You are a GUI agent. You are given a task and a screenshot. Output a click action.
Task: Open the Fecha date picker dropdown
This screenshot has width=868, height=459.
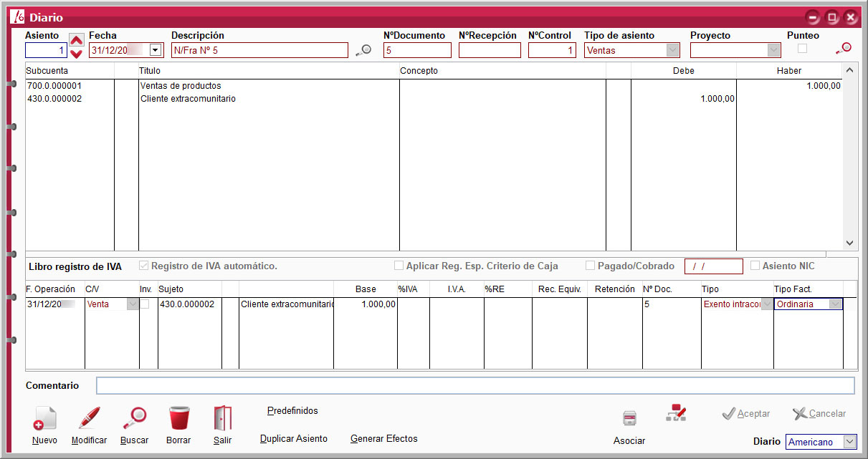click(x=156, y=50)
